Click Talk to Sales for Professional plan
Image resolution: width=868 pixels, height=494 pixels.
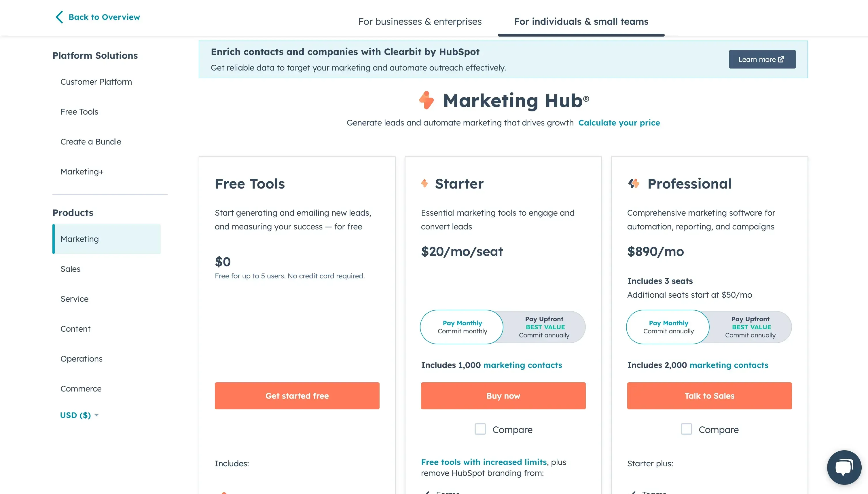click(709, 396)
